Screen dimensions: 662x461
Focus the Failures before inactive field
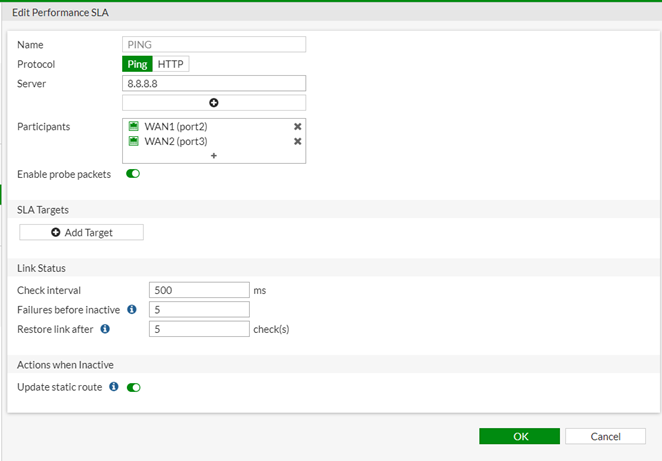(x=198, y=310)
